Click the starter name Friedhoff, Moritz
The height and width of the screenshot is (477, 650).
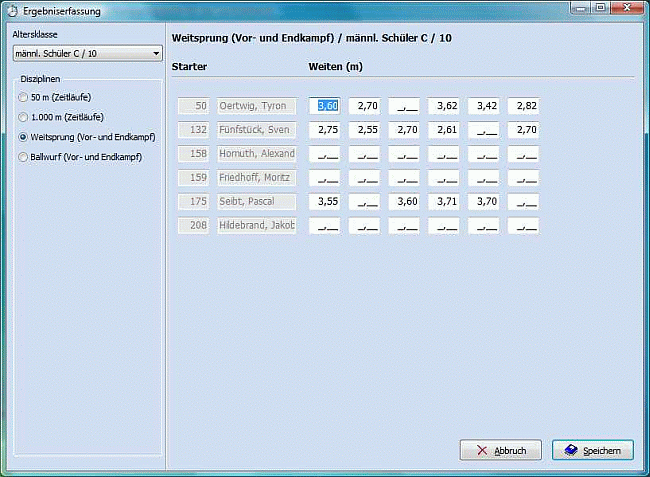[257, 178]
